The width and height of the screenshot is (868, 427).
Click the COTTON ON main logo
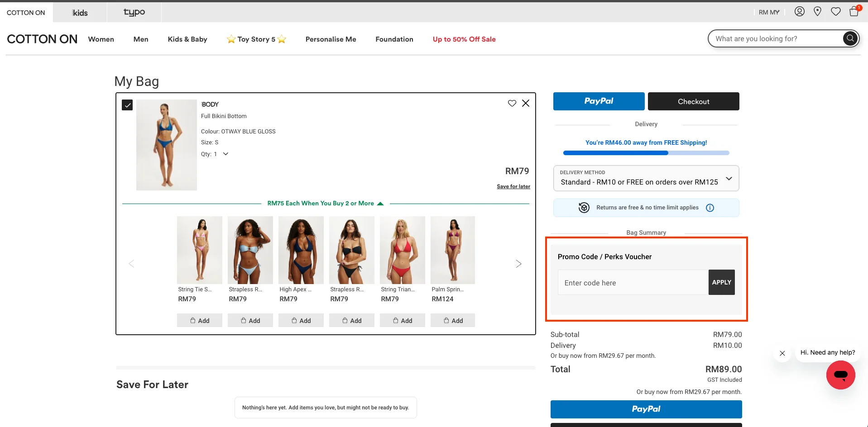pos(42,39)
